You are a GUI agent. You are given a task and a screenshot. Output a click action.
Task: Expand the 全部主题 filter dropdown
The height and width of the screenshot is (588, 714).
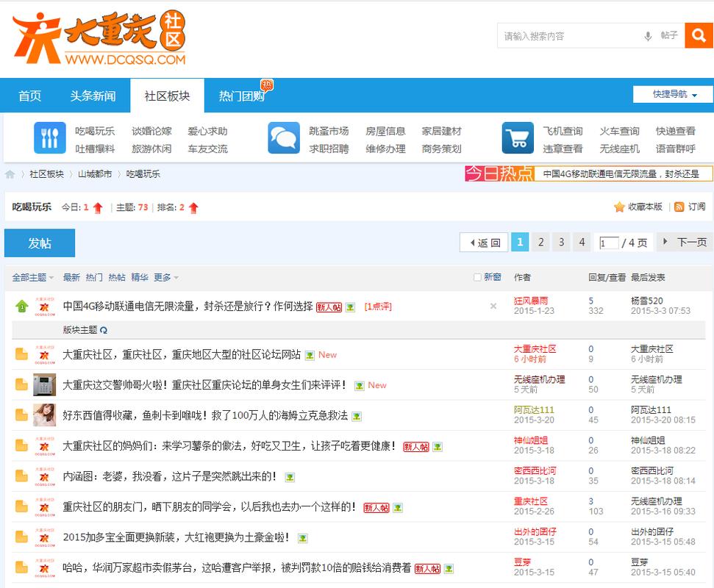[x=33, y=277]
